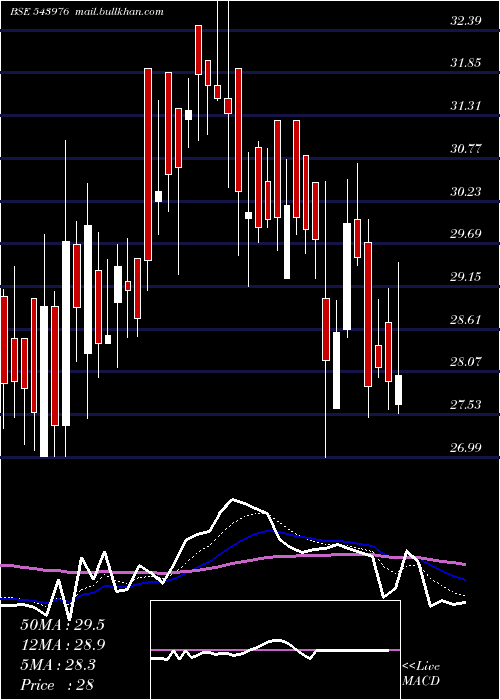The image size is (500, 700).
Task: Select the 28.07 price axis label
Action: (x=466, y=362)
